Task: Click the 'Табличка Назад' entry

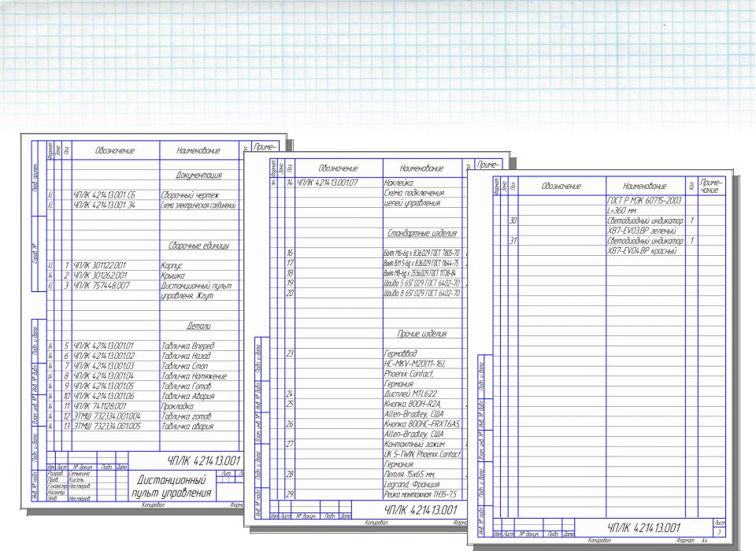Action: [x=186, y=357]
